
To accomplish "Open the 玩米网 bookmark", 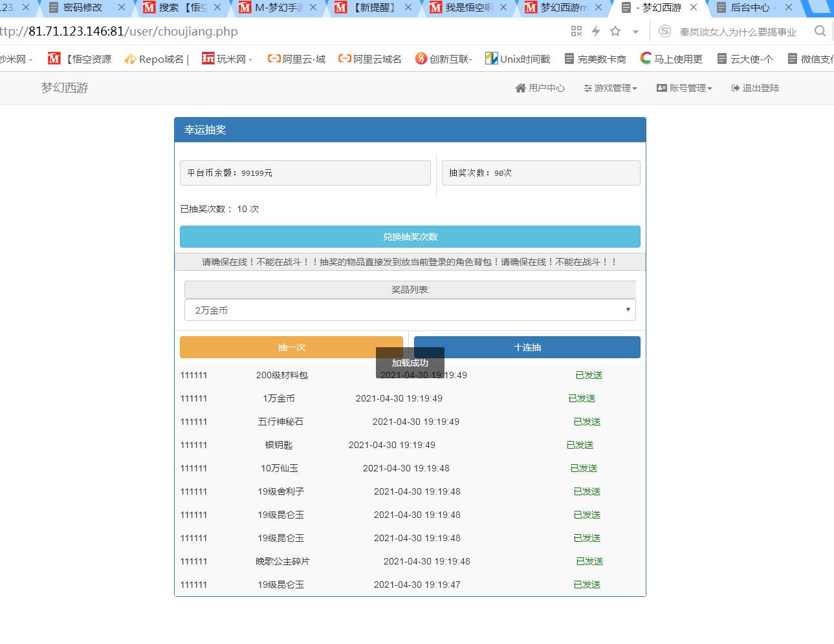I will pyautogui.click(x=227, y=59).
